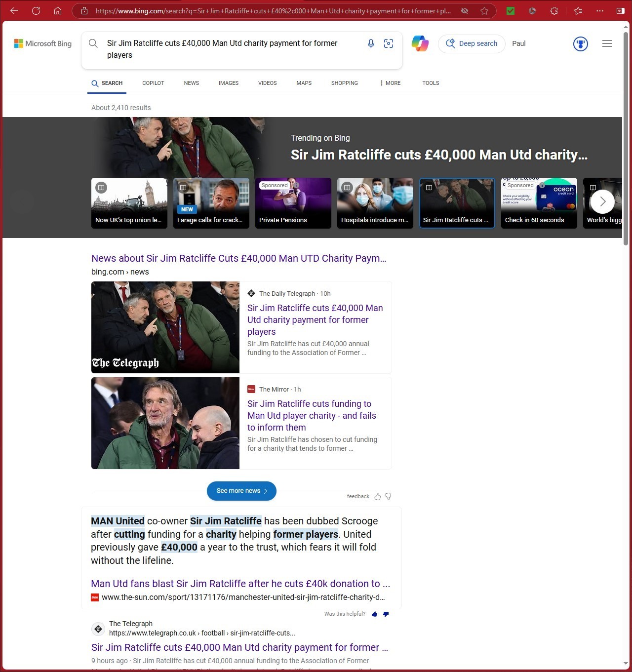Switch to SHOPPING tab

click(345, 83)
